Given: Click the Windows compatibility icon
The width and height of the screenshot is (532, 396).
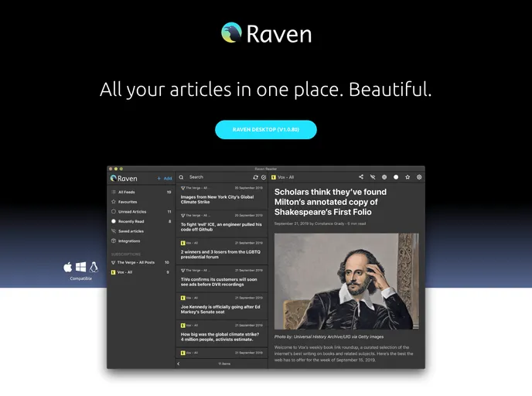Looking at the screenshot, I should coord(80,267).
